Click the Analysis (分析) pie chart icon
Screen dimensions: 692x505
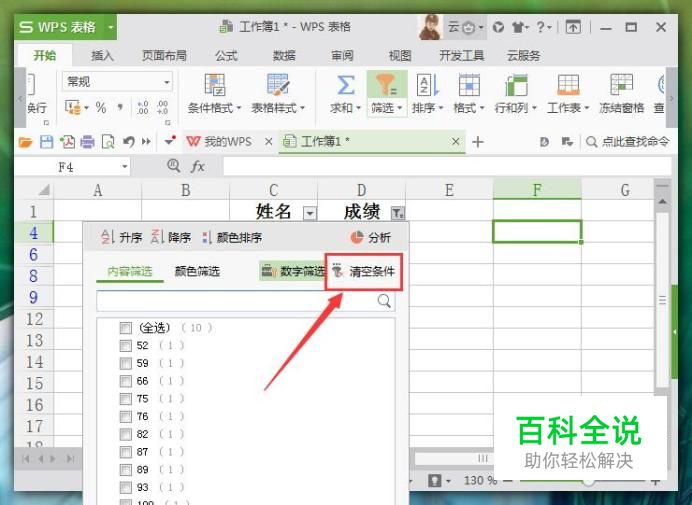(357, 237)
